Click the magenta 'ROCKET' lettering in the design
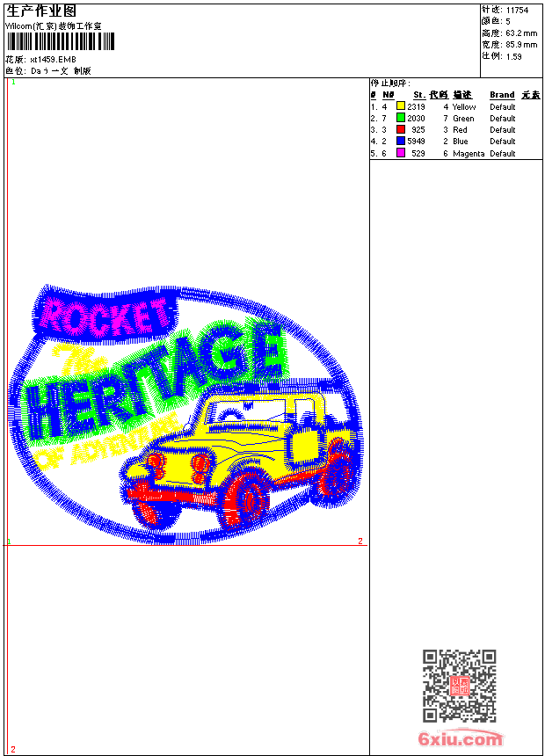The height and width of the screenshot is (756, 545). coord(106,316)
